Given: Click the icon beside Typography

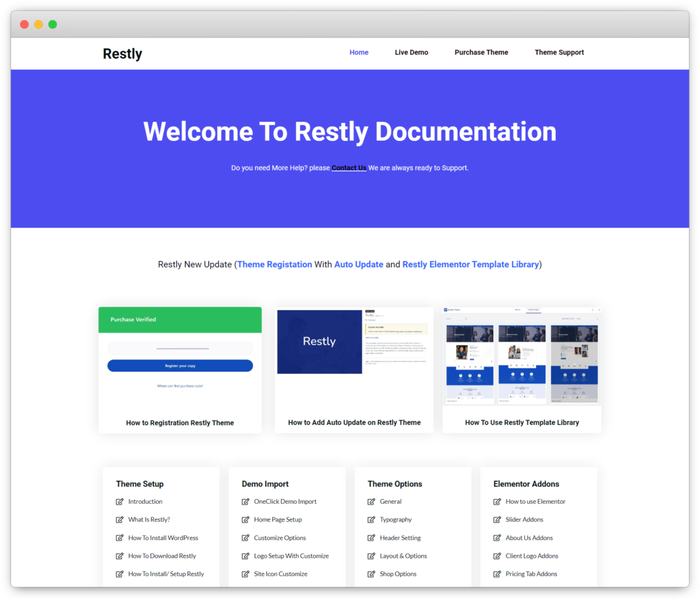Looking at the screenshot, I should point(370,519).
